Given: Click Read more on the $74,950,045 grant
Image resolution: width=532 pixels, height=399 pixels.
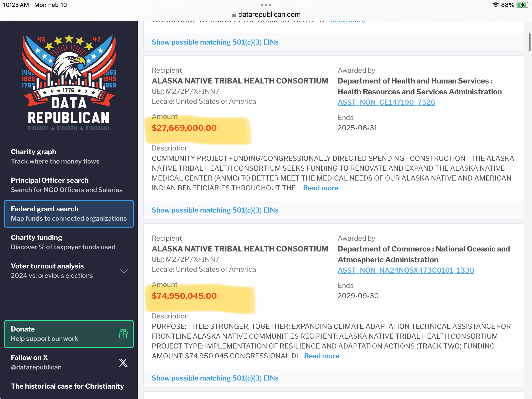Looking at the screenshot, I should click(x=322, y=356).
